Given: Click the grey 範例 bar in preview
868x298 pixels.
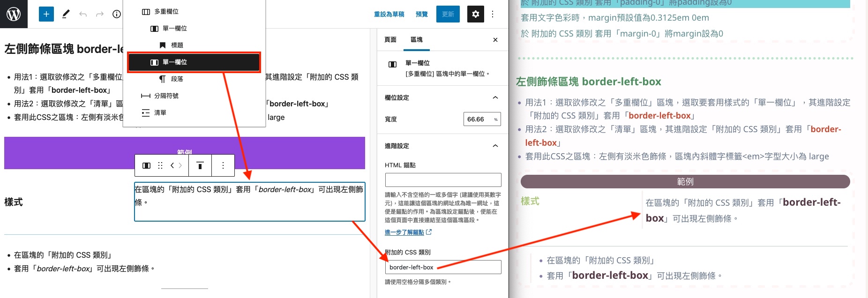Looking at the screenshot, I should point(685,181).
